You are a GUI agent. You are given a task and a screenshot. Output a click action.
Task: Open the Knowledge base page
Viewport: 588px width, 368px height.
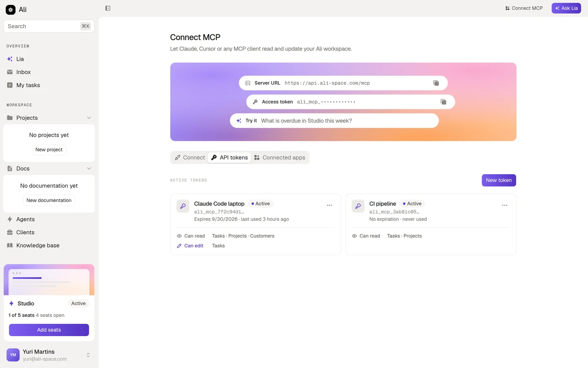(x=49, y=245)
